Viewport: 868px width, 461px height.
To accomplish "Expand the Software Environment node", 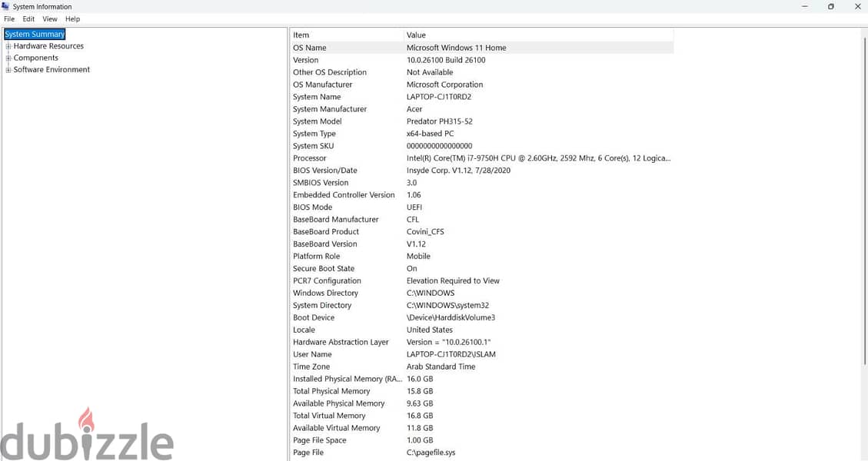I will [x=8, y=70].
